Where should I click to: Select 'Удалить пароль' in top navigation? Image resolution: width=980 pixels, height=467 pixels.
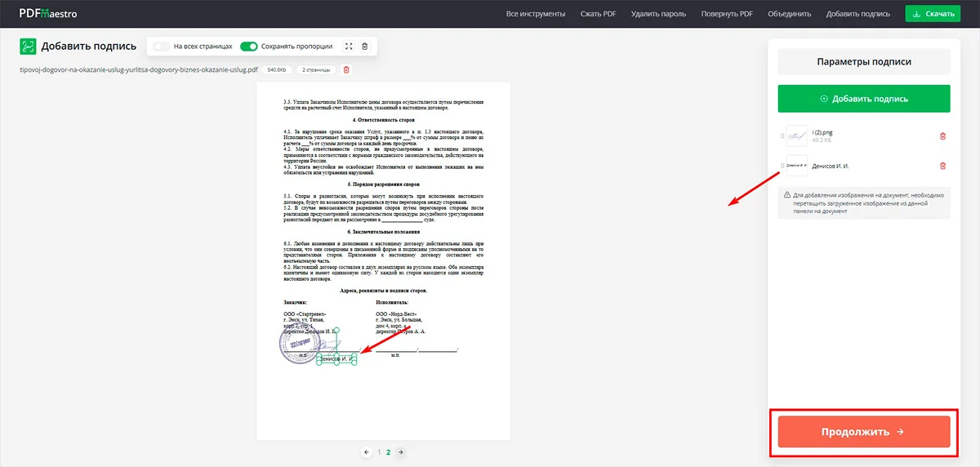coord(659,14)
